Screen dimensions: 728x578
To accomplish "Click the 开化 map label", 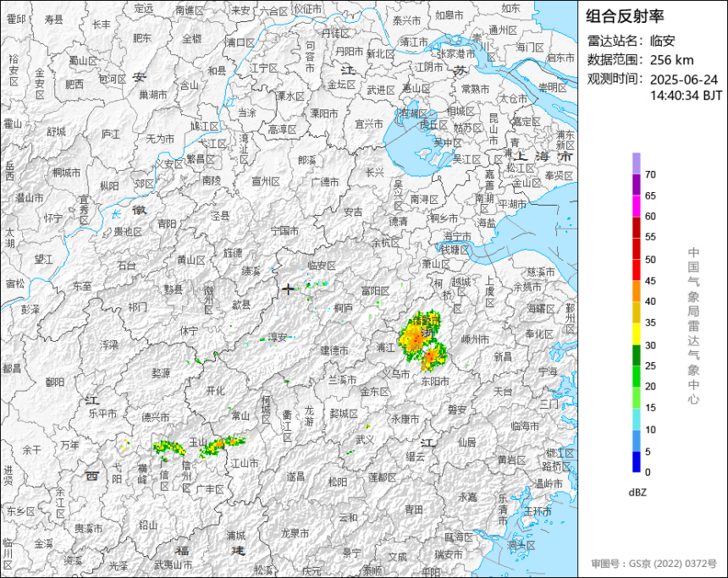I will click(x=215, y=391).
